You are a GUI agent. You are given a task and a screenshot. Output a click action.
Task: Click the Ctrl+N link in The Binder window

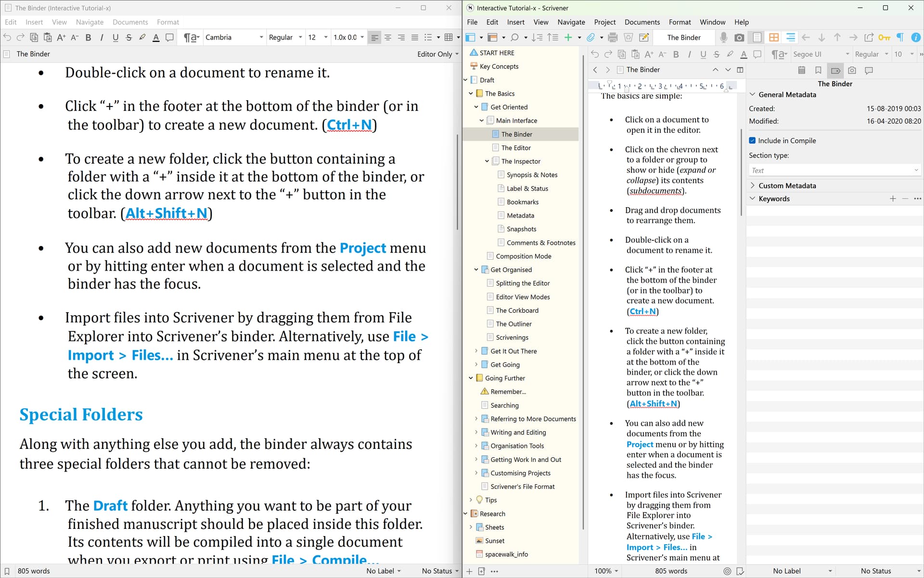pyautogui.click(x=349, y=125)
